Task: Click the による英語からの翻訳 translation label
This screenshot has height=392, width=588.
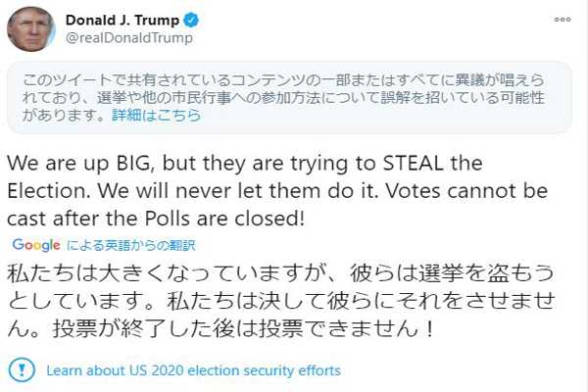Action: pos(129,245)
